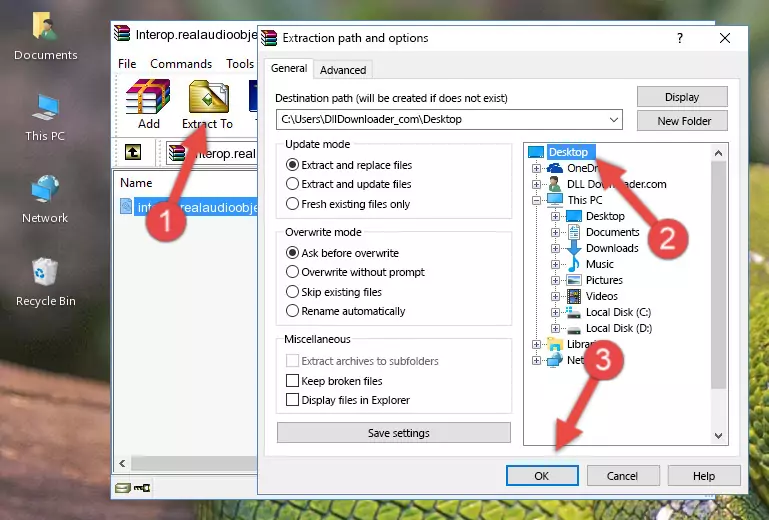
Task: Click the New Folder button
Action: click(x=682, y=121)
